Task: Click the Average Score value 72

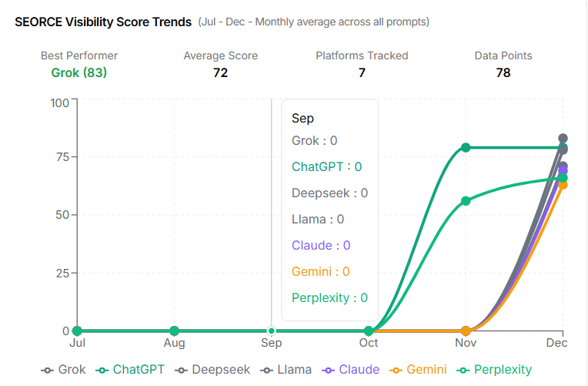Action: [x=221, y=73]
